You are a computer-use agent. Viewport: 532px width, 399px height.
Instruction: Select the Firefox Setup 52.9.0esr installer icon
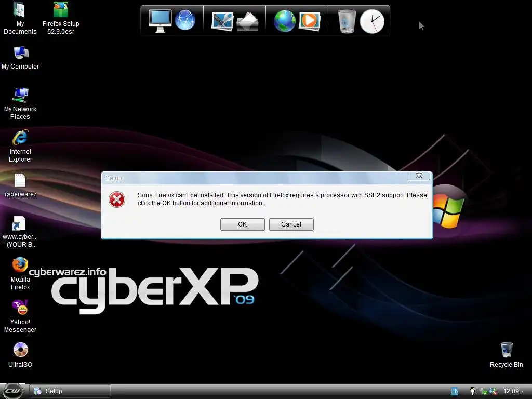point(61,18)
